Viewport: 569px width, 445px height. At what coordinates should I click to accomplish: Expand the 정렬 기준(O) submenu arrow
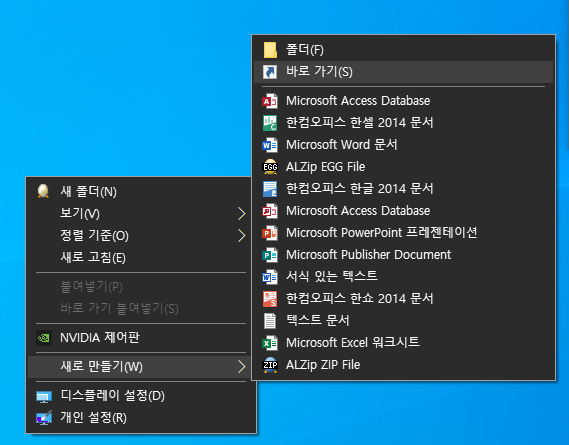(241, 236)
